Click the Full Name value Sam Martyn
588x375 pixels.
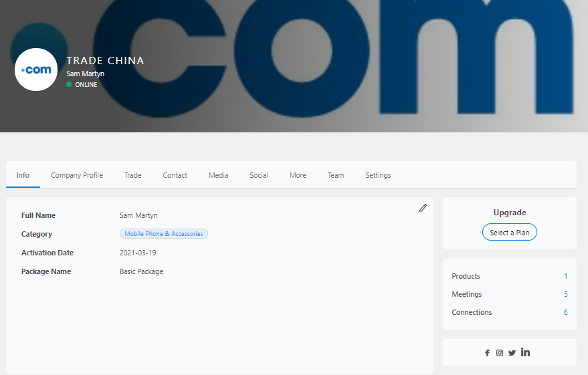coord(138,215)
